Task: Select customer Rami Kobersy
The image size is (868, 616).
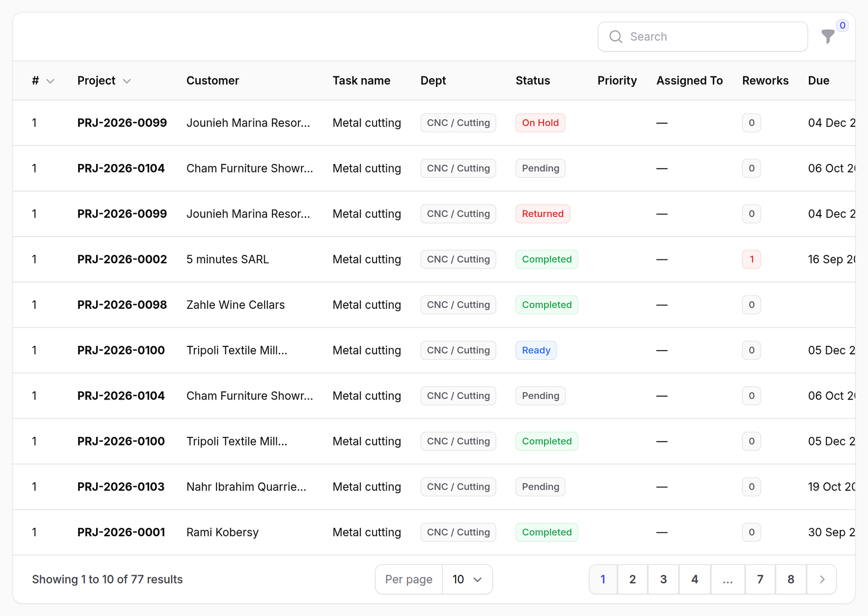Action: 222,532
